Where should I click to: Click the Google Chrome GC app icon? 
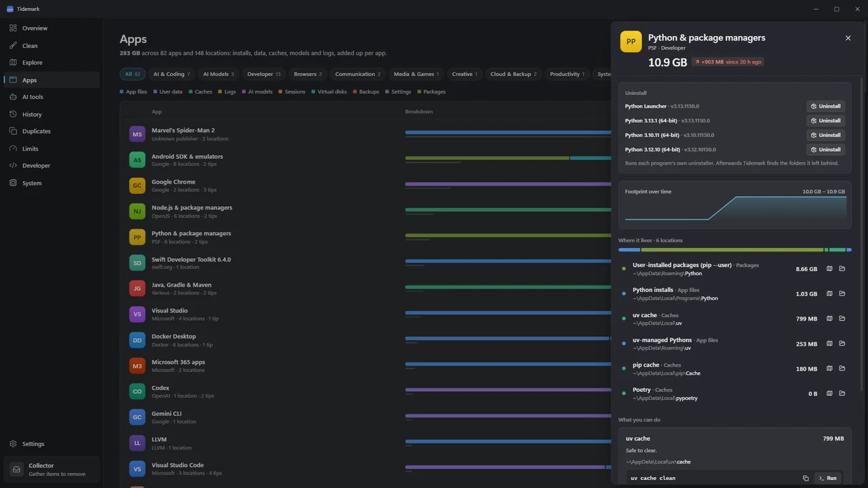click(137, 186)
